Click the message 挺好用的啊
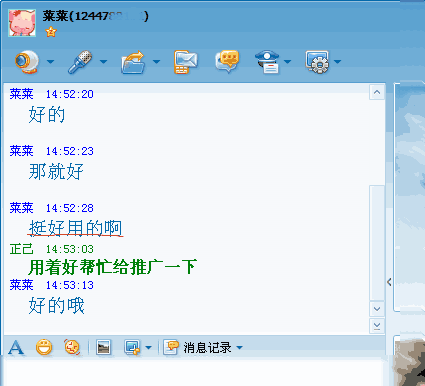The width and height of the screenshot is (425, 386). pos(76,228)
